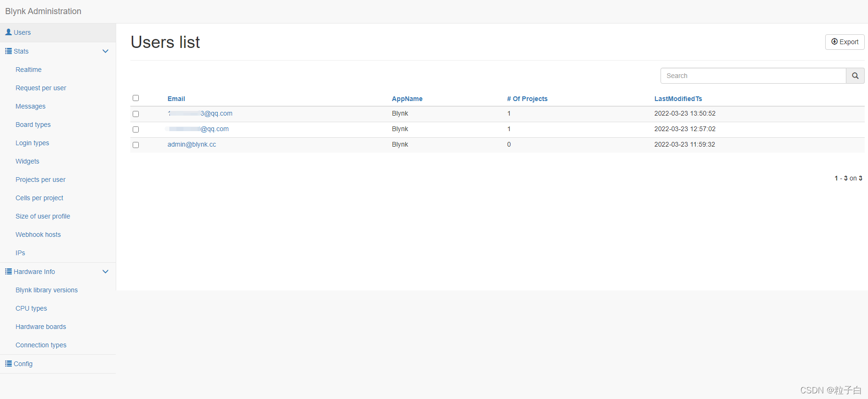Viewport: 868px width, 399px height.
Task: Click timestamp 2022-03-23 12:57:02
Action: pos(685,129)
